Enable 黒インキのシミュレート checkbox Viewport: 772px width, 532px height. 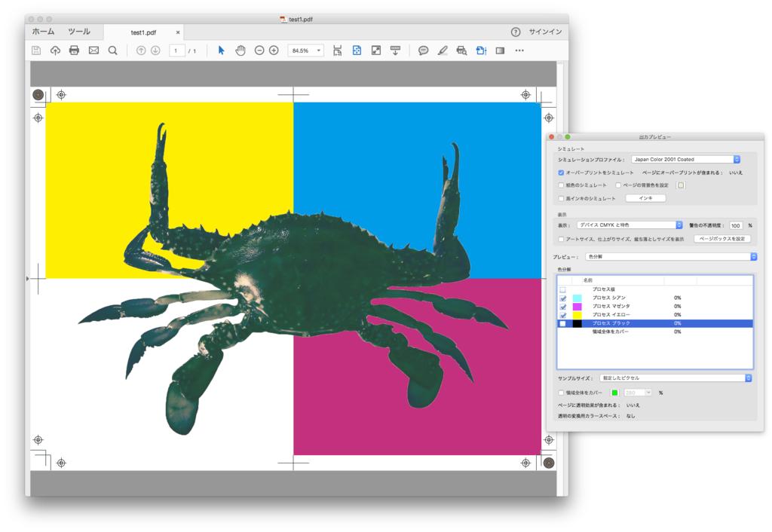click(561, 198)
